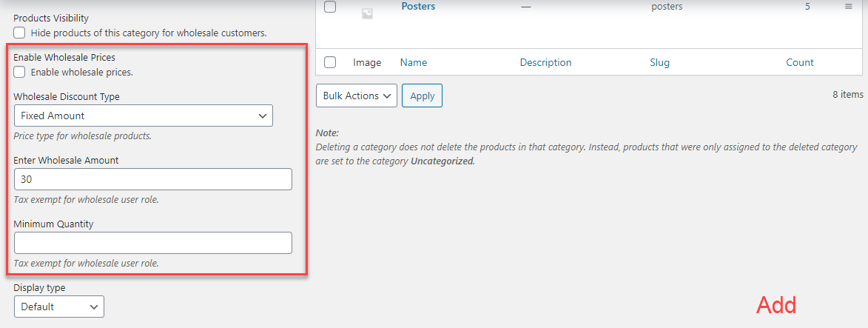868x328 pixels.
Task: Click the Image column footer label
Action: (x=367, y=63)
